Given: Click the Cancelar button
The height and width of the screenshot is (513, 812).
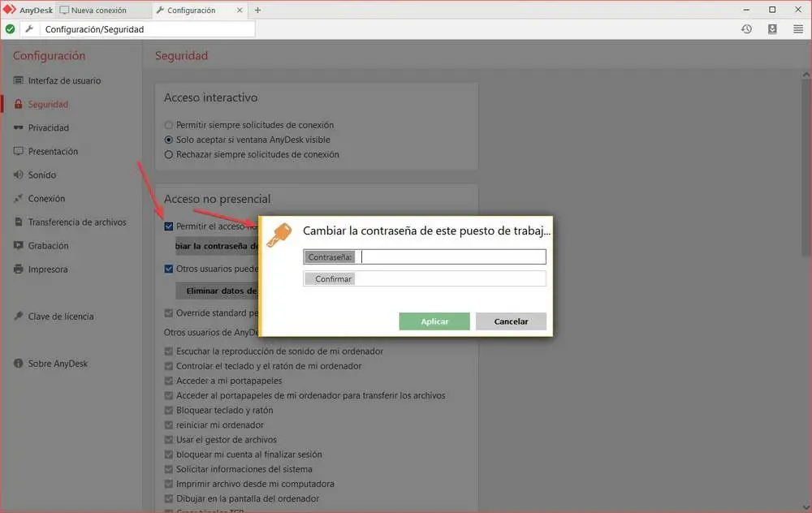Looking at the screenshot, I should pyautogui.click(x=511, y=321).
